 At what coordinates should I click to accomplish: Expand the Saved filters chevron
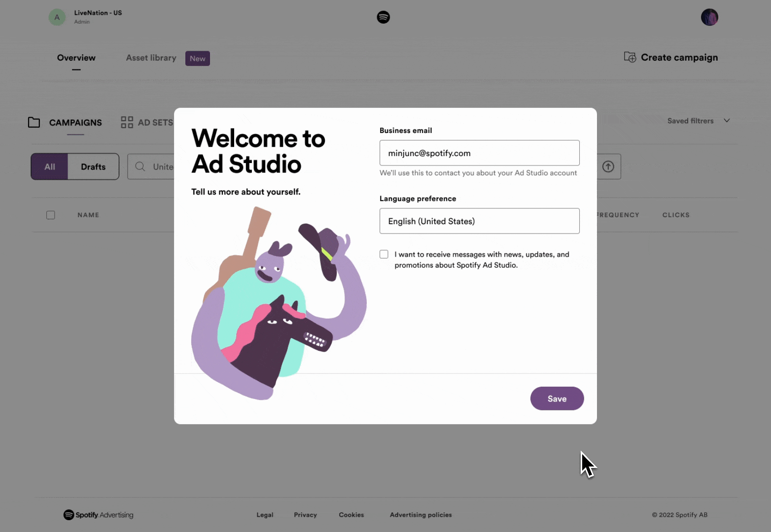point(727,121)
